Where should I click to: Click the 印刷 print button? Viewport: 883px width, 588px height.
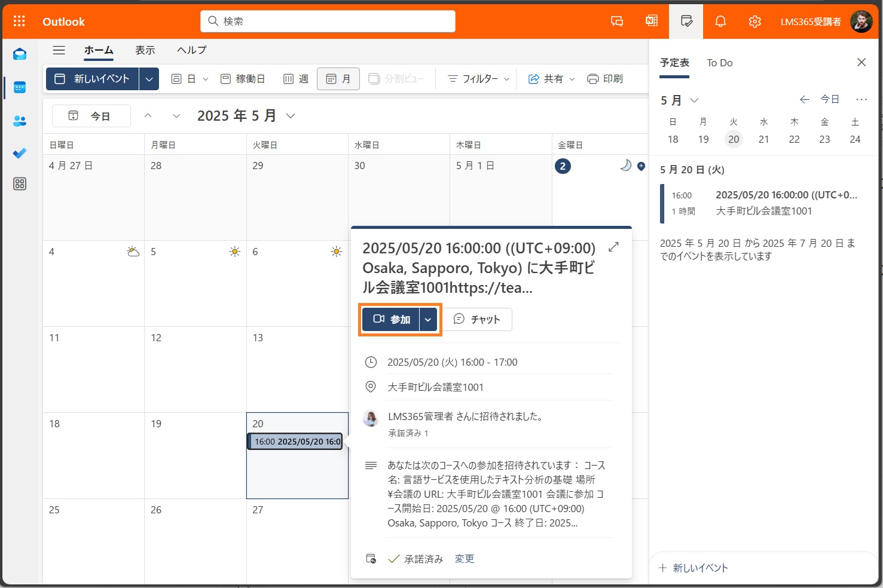[x=605, y=79]
